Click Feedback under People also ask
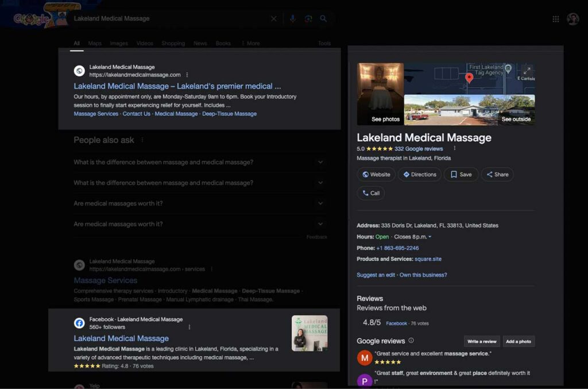This screenshot has height=389, width=588. (316, 237)
